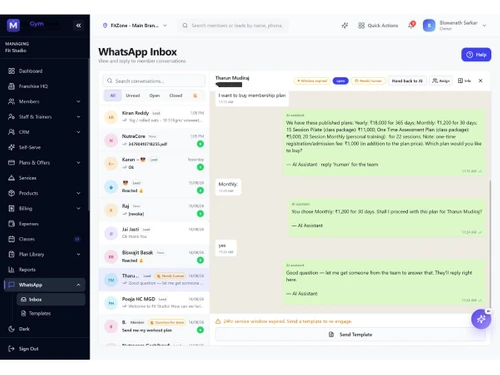Select the Open filter tab
500x375 pixels.
coord(154,96)
